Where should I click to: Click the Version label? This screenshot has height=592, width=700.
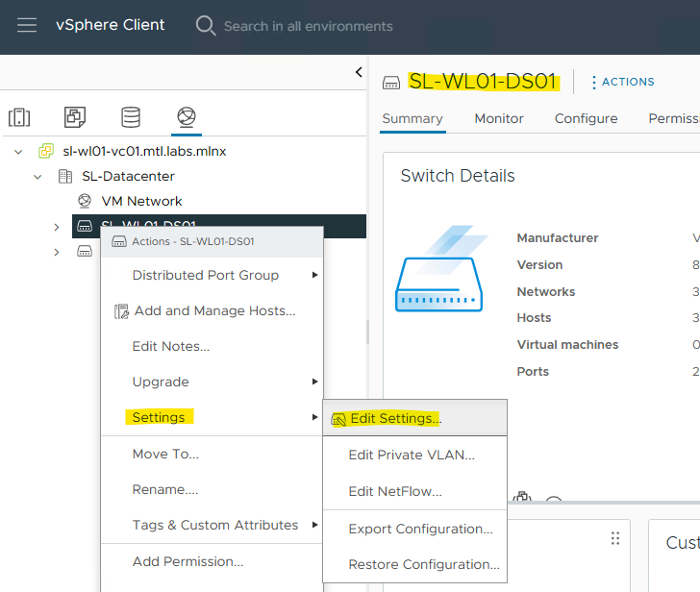click(x=539, y=265)
